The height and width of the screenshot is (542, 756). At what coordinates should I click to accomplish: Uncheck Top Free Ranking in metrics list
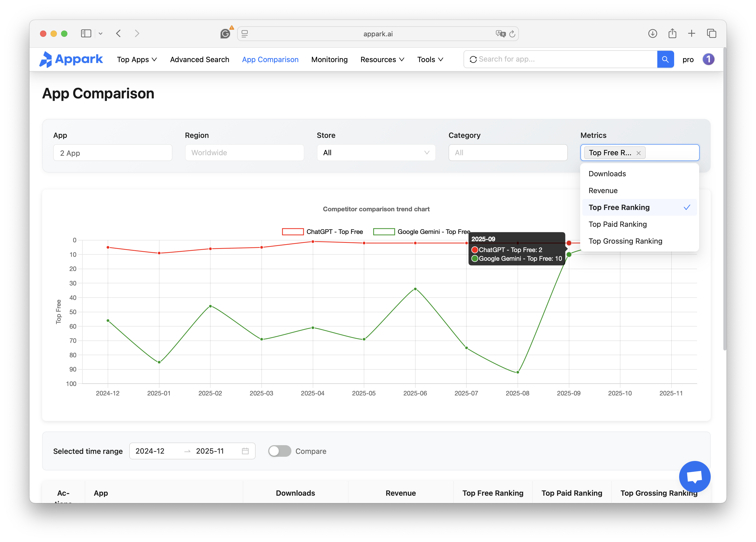click(x=619, y=207)
